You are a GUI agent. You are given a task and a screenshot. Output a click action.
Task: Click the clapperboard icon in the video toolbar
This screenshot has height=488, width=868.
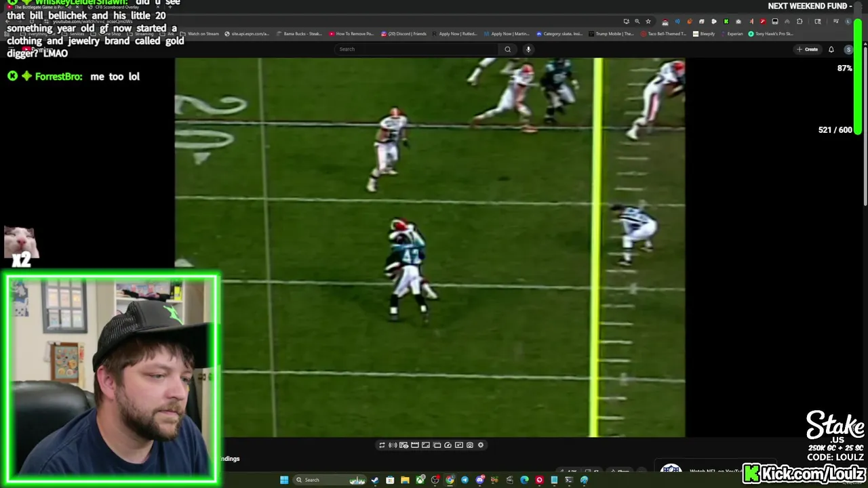pos(415,445)
